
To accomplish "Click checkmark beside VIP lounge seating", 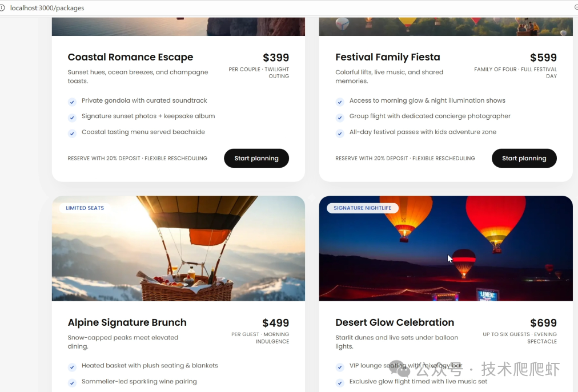I will point(340,367).
